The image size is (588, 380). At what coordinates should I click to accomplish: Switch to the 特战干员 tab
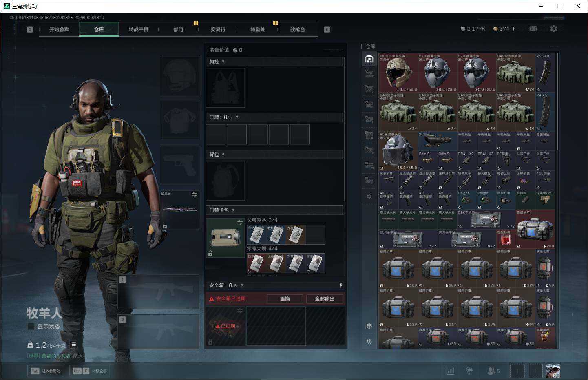[139, 29]
